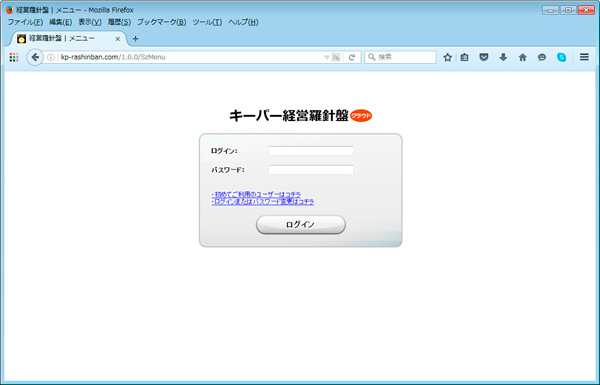Click the browser back arrow button

pos(35,57)
